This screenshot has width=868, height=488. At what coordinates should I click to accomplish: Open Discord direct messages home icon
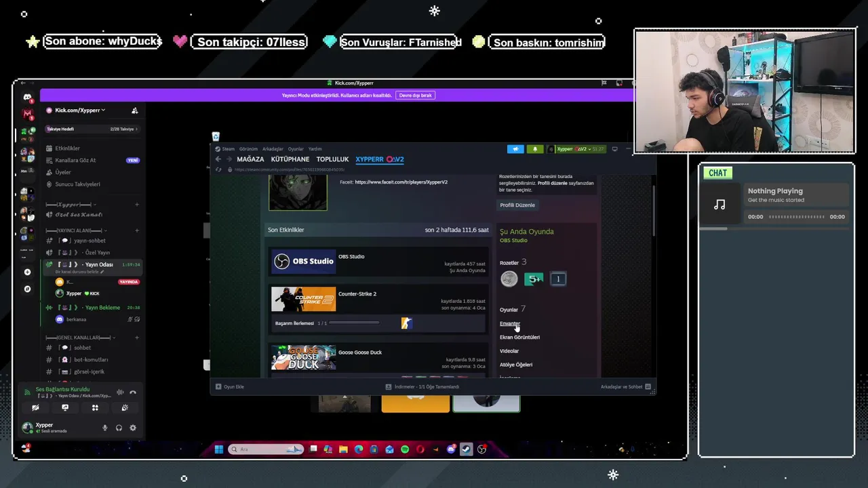[x=27, y=98]
